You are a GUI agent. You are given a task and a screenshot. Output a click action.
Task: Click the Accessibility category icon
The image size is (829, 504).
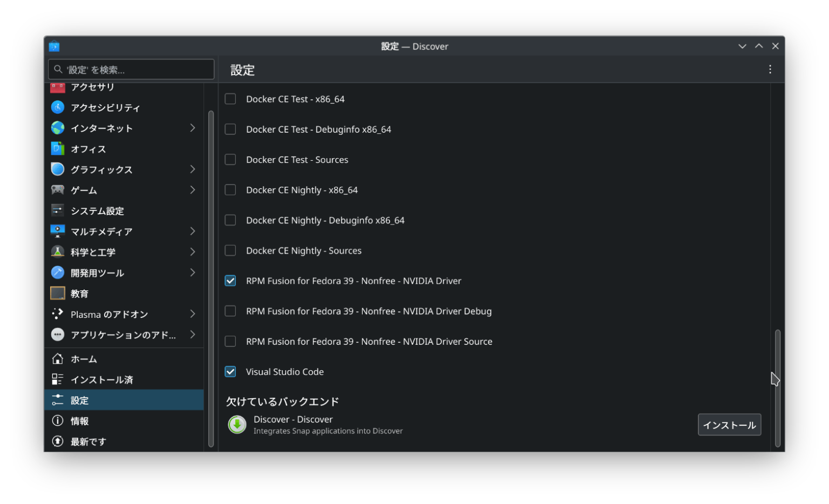tap(58, 107)
